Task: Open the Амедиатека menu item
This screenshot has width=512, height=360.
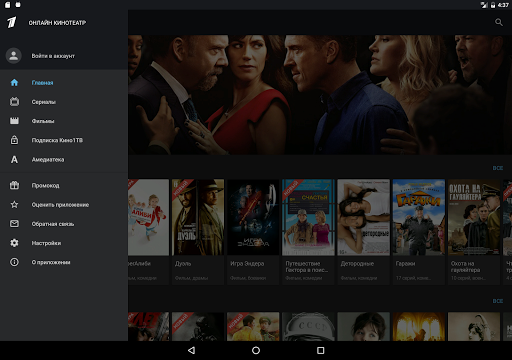Action: pos(64,159)
